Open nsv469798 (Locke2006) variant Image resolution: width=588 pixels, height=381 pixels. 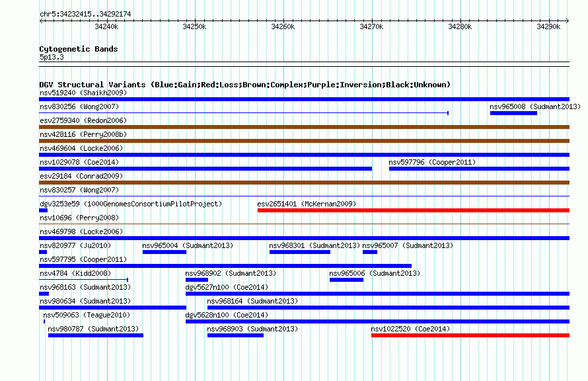(x=81, y=232)
